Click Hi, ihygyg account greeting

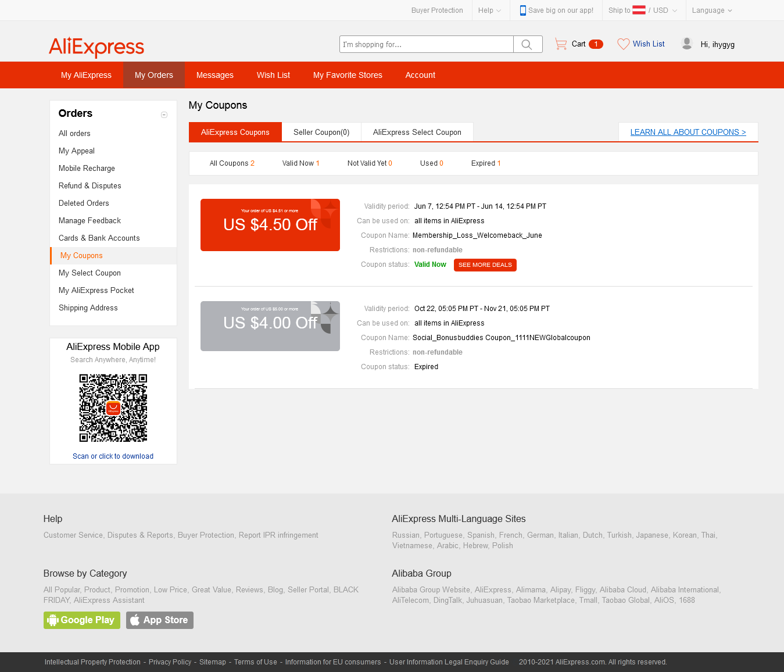[x=718, y=44]
